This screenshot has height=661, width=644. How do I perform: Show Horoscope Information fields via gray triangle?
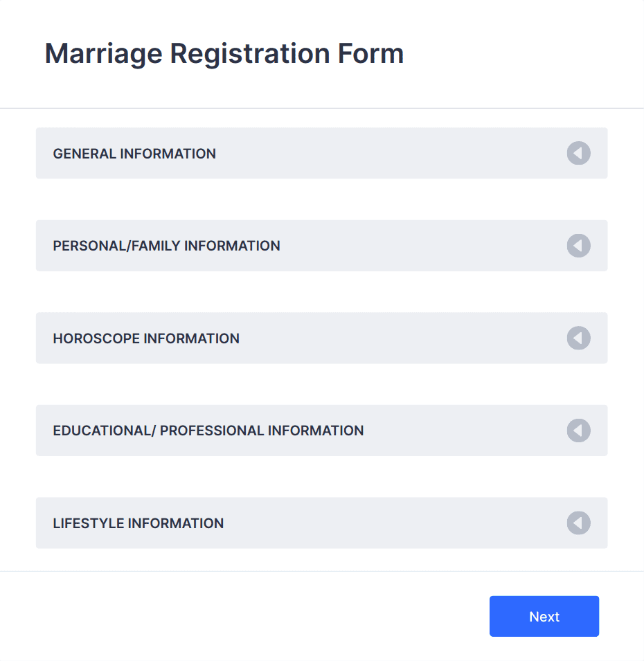click(578, 338)
